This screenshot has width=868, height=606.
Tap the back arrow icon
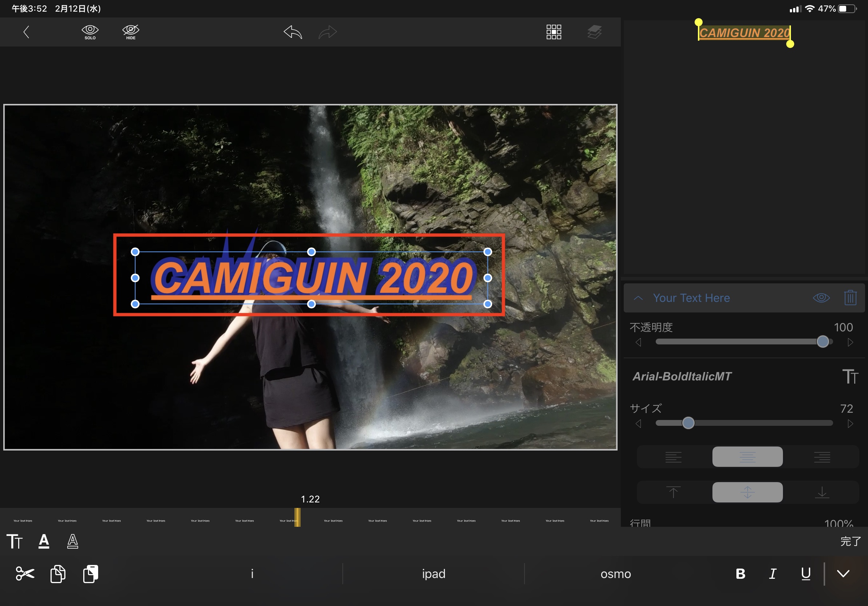(x=26, y=32)
